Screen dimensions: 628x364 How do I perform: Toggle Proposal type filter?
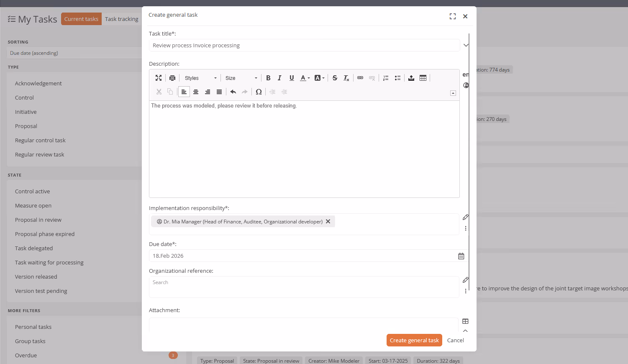[26, 126]
